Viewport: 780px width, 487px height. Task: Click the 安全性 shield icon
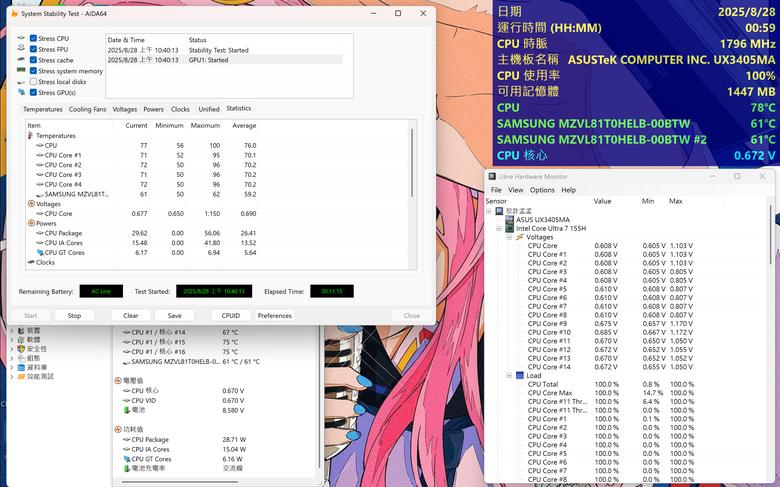click(x=21, y=349)
